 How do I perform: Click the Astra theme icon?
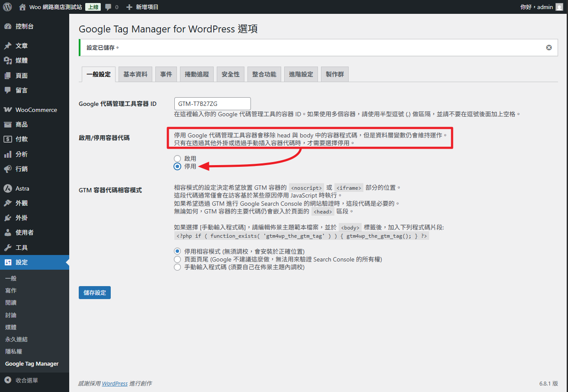point(8,188)
